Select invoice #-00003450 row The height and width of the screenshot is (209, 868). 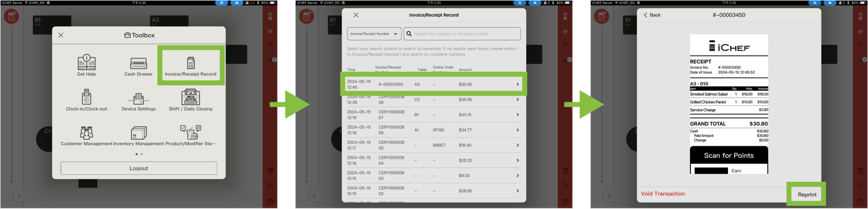[x=433, y=84]
